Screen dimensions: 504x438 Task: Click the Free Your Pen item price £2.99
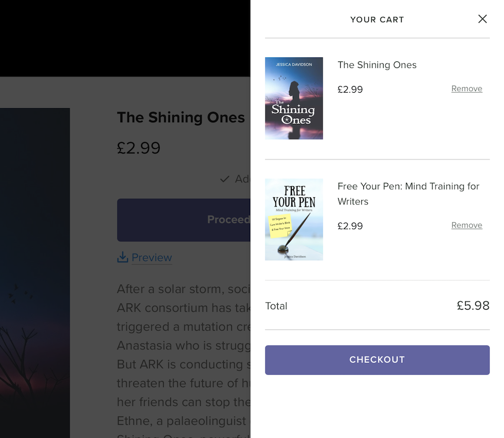tap(350, 226)
